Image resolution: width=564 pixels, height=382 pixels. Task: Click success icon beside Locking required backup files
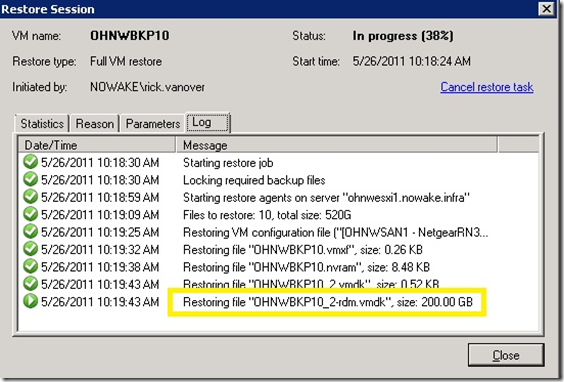[x=30, y=179]
